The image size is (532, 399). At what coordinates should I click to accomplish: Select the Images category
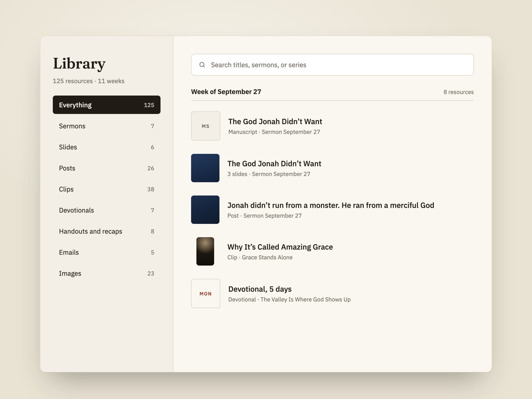(106, 273)
